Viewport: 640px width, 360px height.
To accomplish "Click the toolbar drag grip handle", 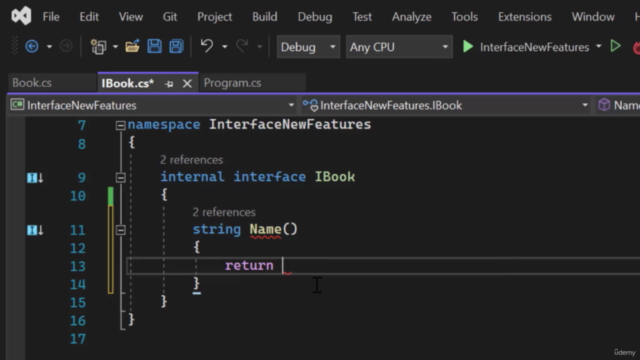I will click(15, 46).
